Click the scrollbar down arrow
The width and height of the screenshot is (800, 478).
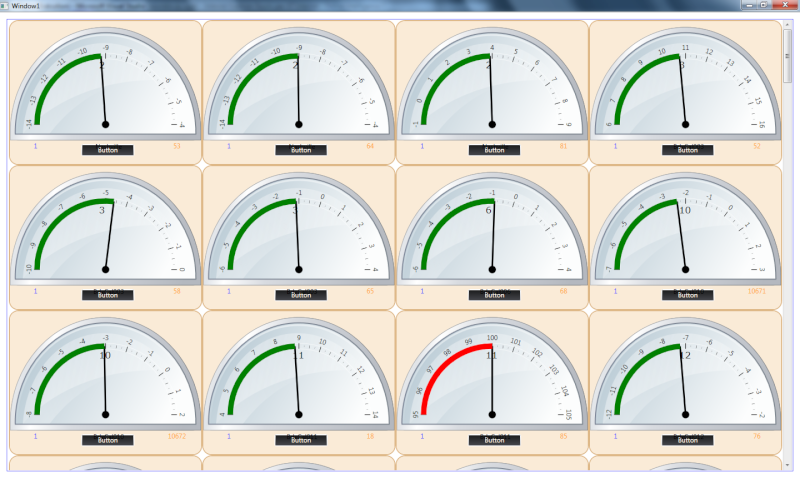tap(787, 465)
